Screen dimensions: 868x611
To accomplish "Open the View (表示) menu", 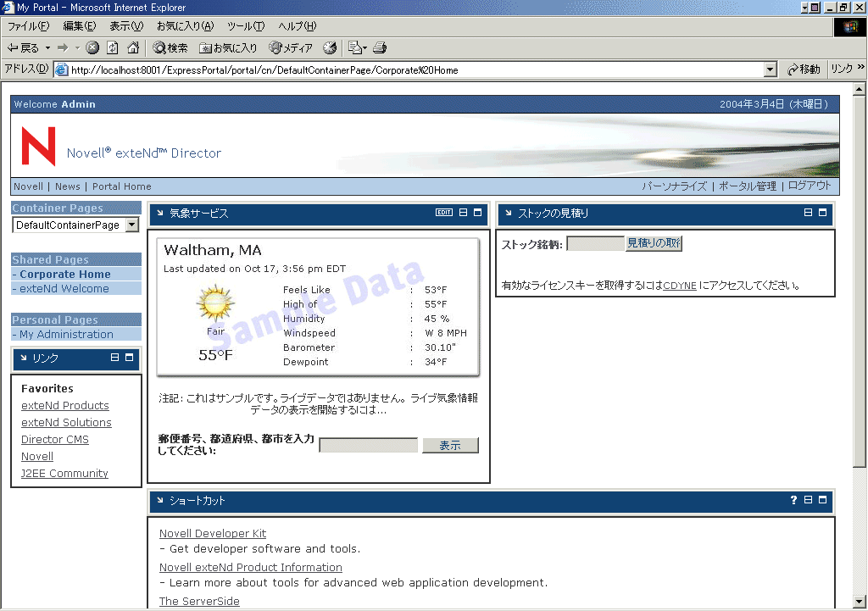I will (126, 26).
